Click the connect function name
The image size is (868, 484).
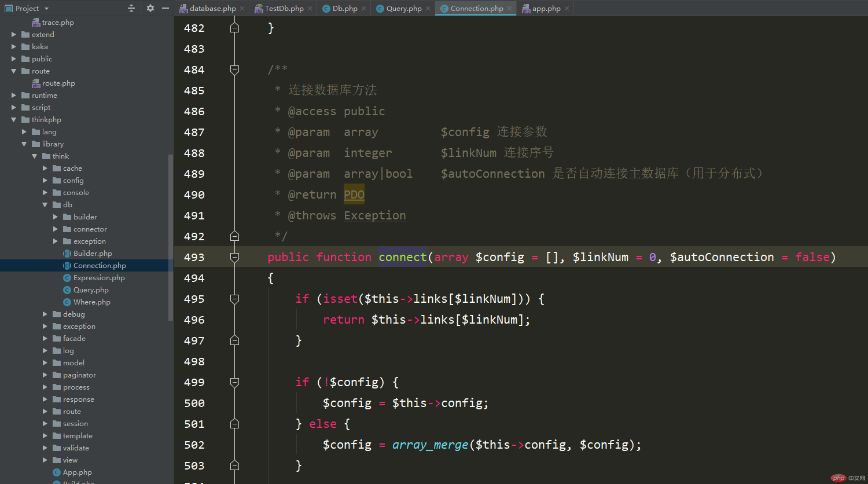pos(403,257)
